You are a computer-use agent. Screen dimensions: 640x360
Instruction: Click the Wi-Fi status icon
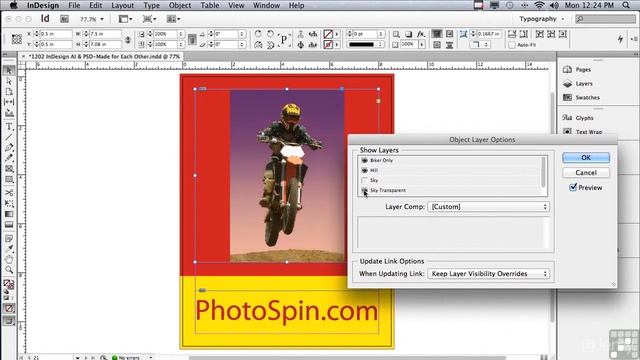point(540,5)
